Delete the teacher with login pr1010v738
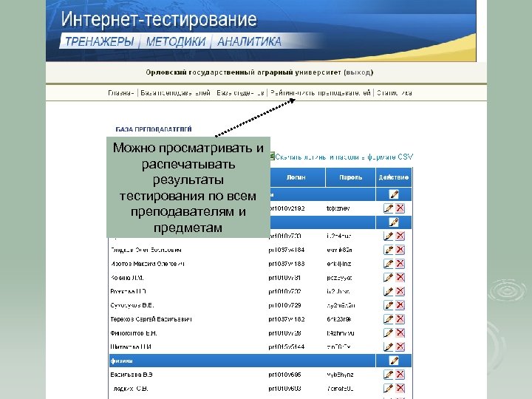This screenshot has height=399, width=532. point(400,333)
